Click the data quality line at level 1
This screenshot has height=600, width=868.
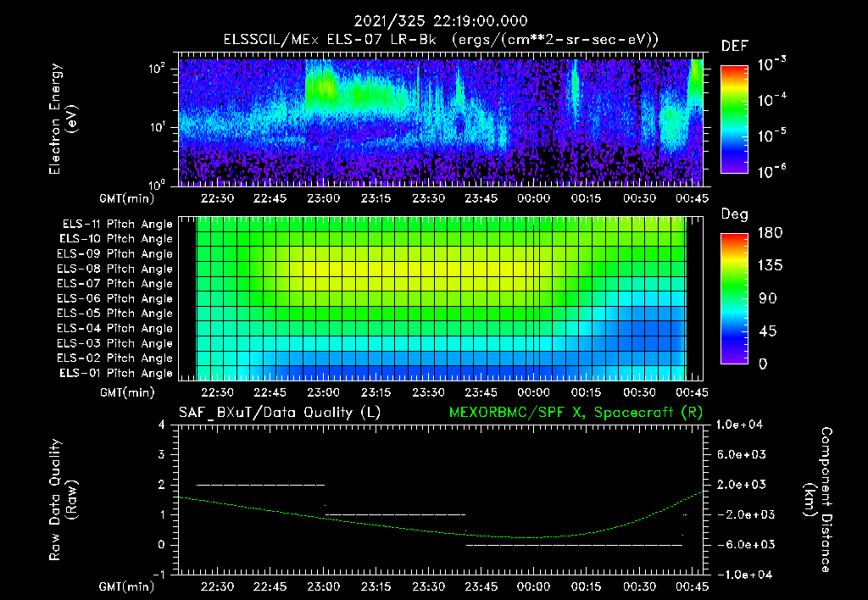(x=395, y=514)
